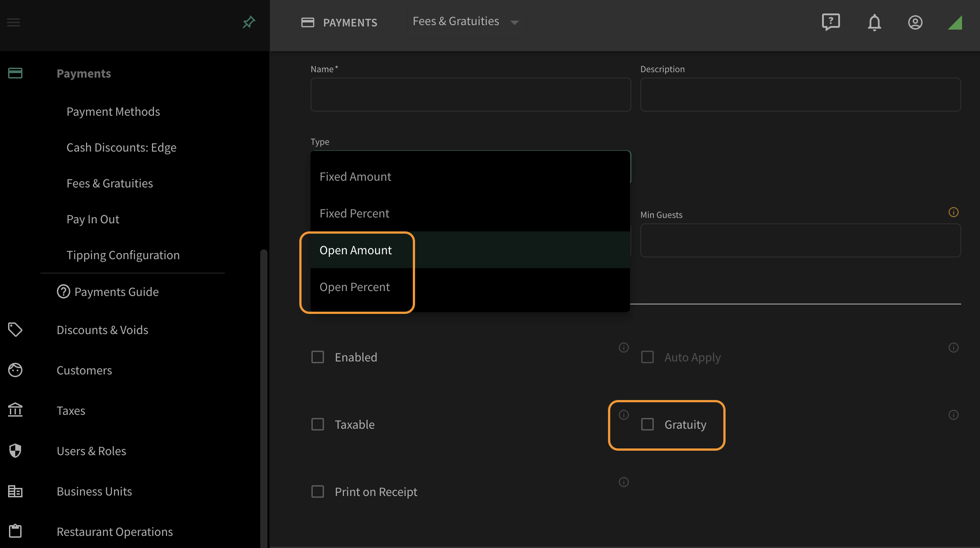Expand Customers section
Image resolution: width=980 pixels, height=548 pixels.
84,370
